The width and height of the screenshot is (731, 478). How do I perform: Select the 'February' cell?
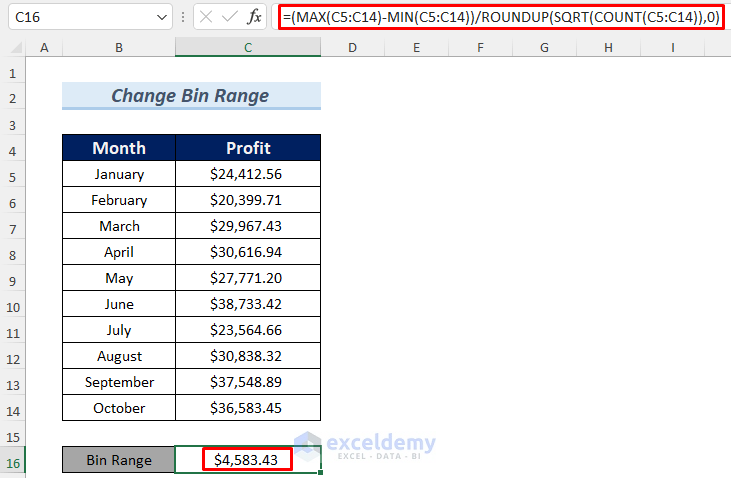click(x=119, y=200)
